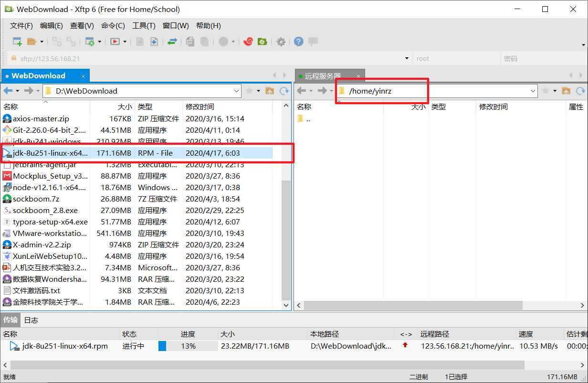
Task: Go back in local WebDownload pane
Action: (8, 91)
